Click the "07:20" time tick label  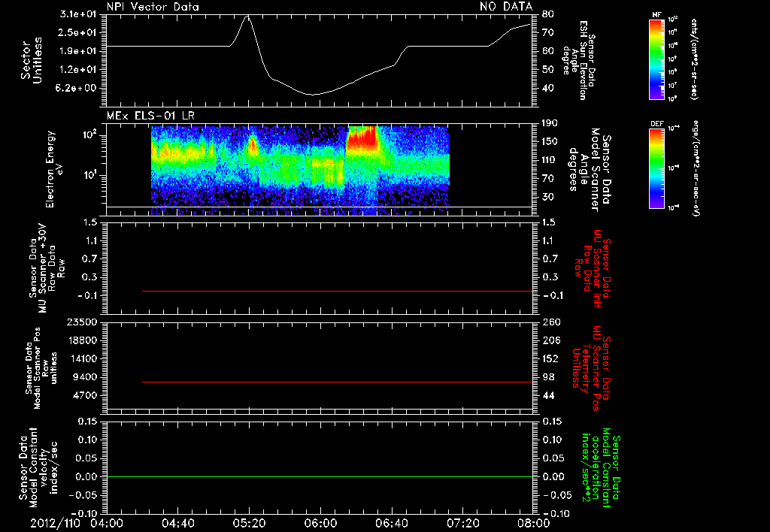(x=463, y=523)
